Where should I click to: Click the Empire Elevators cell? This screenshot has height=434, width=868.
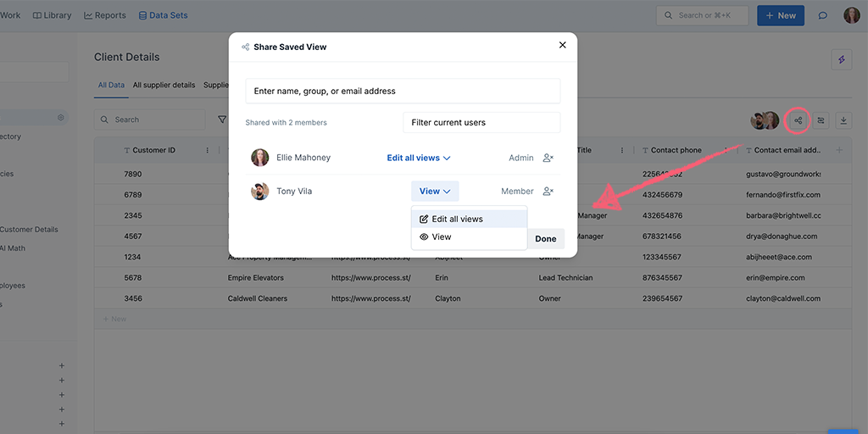[256, 278]
